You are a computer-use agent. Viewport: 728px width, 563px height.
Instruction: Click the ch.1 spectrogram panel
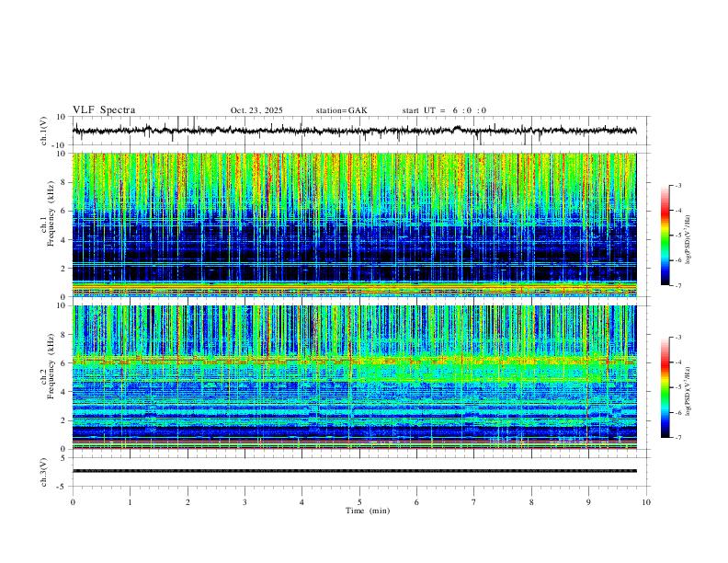point(354,224)
